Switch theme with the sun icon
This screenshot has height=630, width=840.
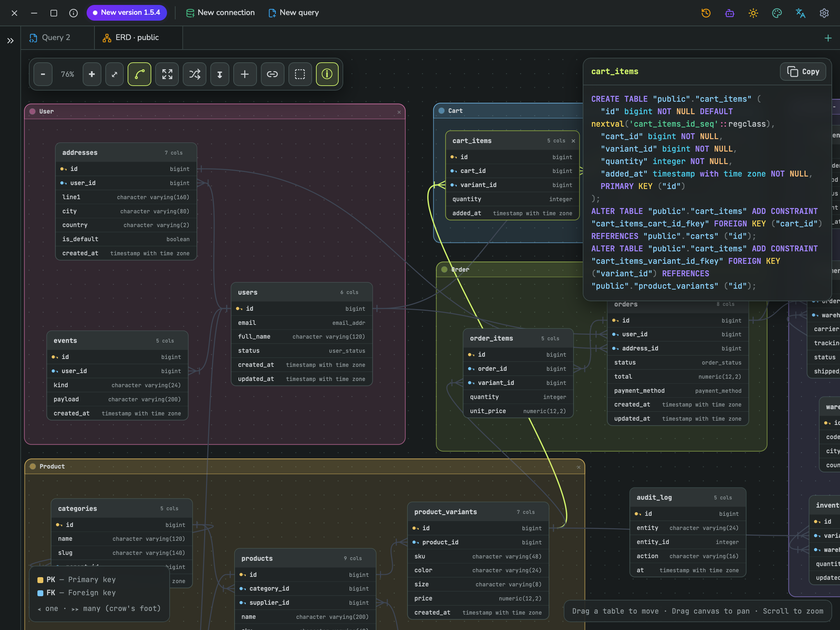point(753,13)
